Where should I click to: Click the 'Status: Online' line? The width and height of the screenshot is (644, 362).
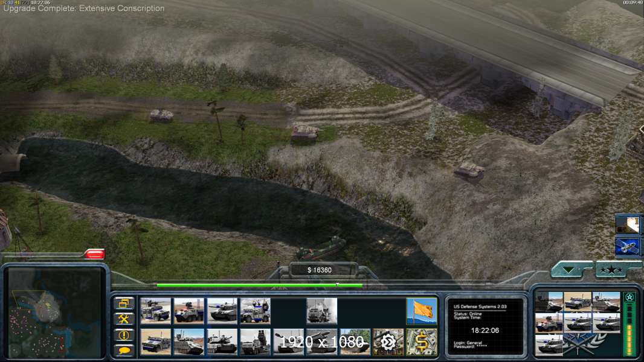pos(467,314)
